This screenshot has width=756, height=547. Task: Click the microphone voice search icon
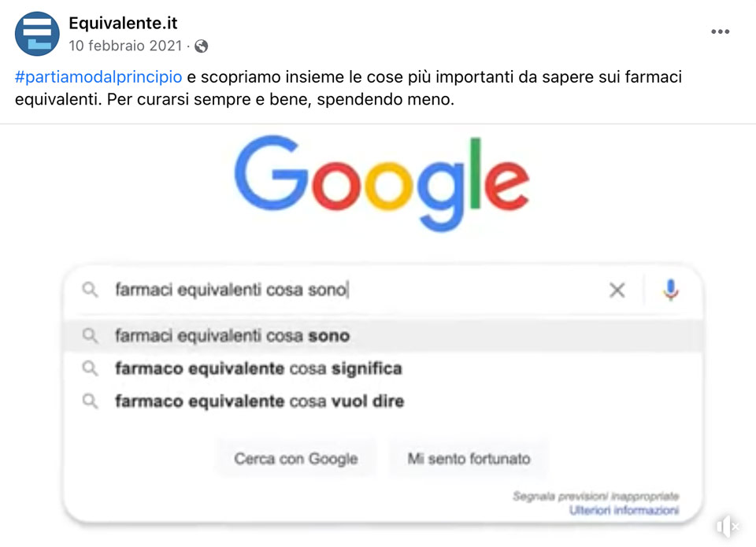[670, 290]
